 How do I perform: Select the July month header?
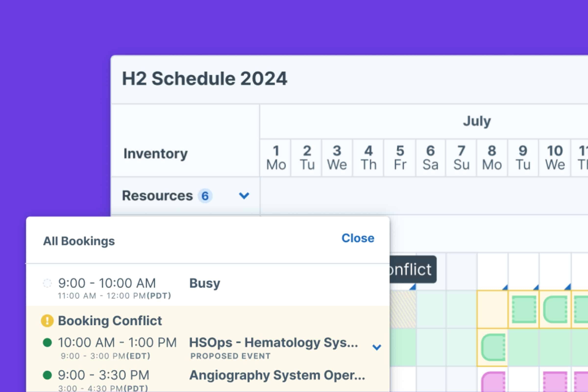coord(477,121)
